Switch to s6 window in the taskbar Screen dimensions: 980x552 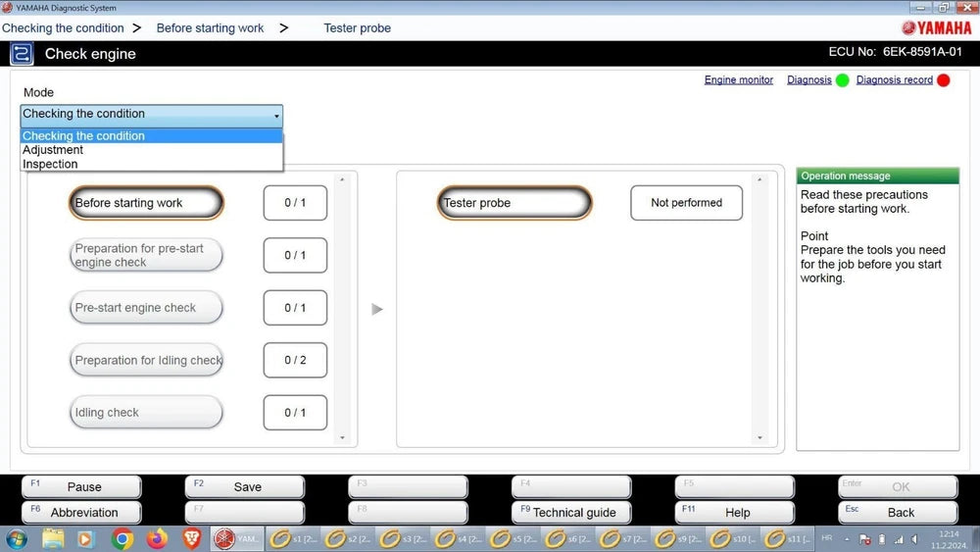tap(566, 539)
